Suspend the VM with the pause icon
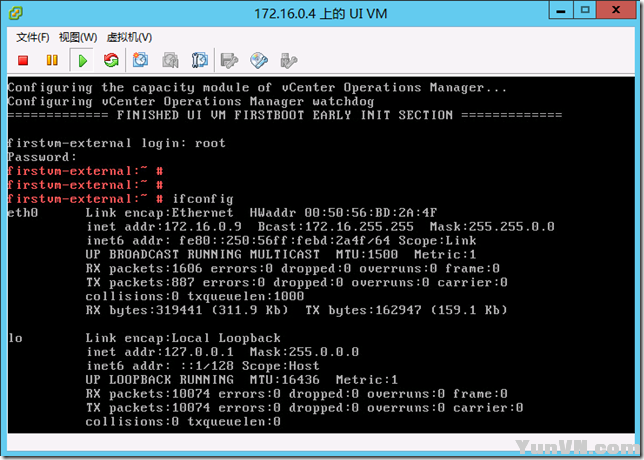Viewport: 644px width, 460px height. click(52, 60)
